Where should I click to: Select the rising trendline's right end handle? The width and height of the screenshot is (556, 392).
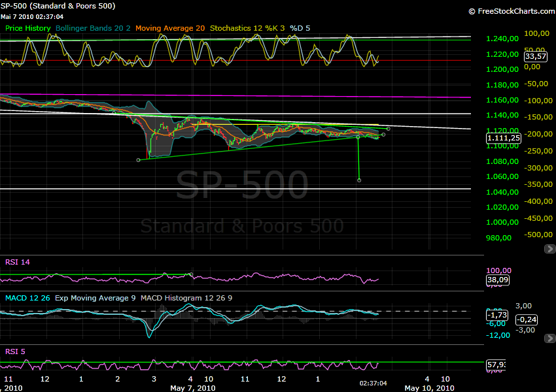(x=383, y=135)
